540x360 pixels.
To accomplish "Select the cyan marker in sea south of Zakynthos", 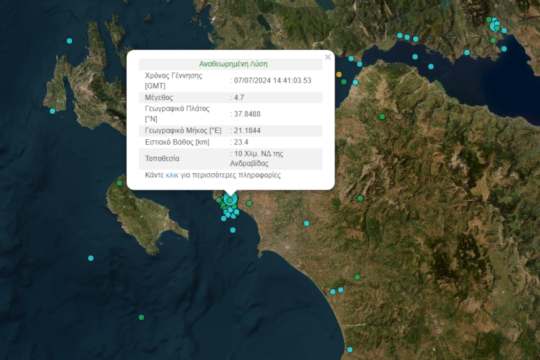I will pyautogui.click(x=91, y=258).
